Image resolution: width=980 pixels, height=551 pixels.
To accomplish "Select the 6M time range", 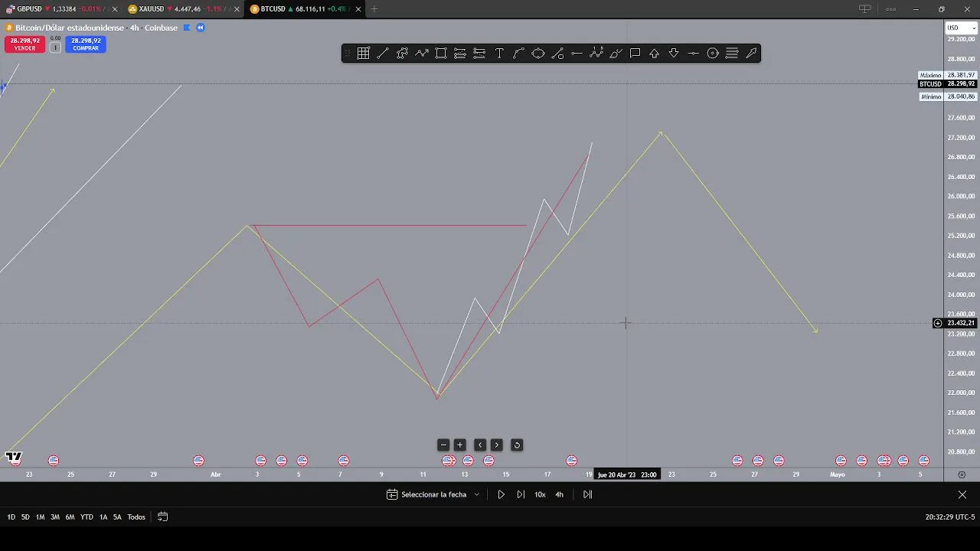I will 70,517.
